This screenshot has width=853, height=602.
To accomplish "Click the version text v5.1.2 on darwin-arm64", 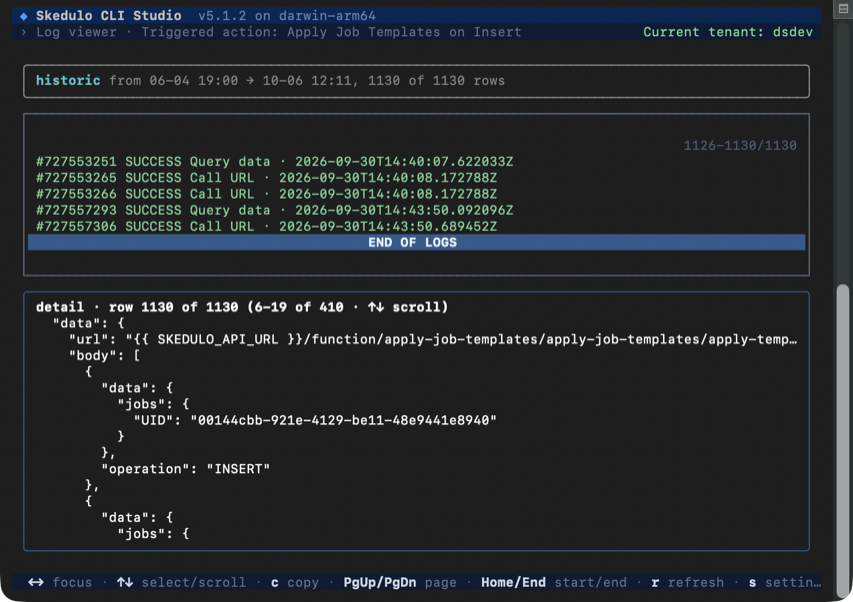I will [287, 16].
